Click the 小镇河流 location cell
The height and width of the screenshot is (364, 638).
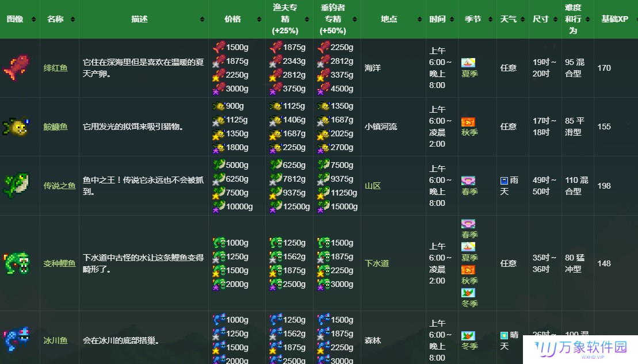[381, 127]
